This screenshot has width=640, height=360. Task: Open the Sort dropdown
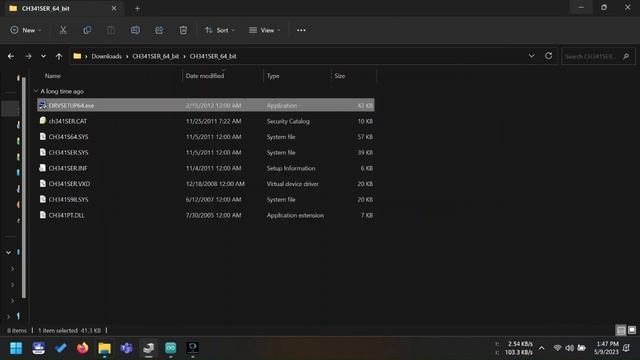pyautogui.click(x=220, y=30)
